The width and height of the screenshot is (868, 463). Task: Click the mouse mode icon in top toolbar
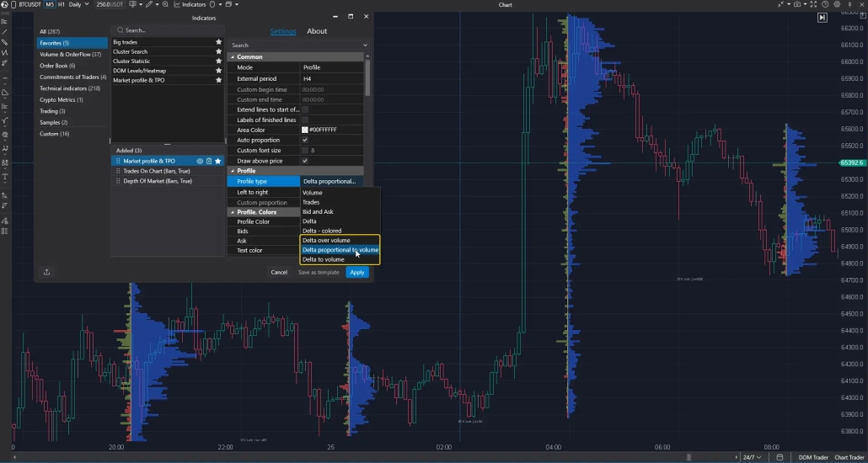[x=212, y=4]
